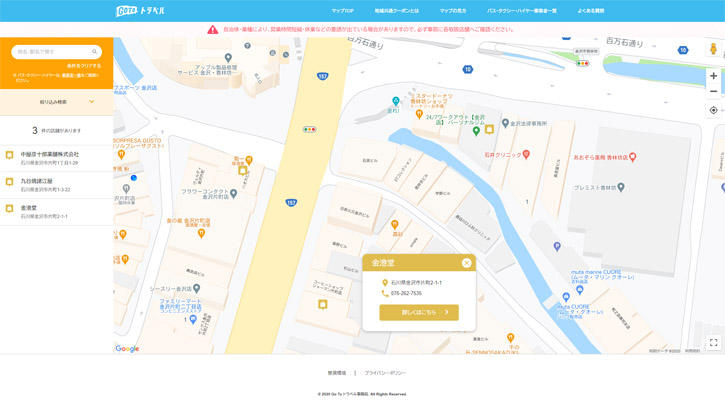Close the 金港堂 info popup
Image resolution: width=725 pixels, height=412 pixels.
point(466,263)
